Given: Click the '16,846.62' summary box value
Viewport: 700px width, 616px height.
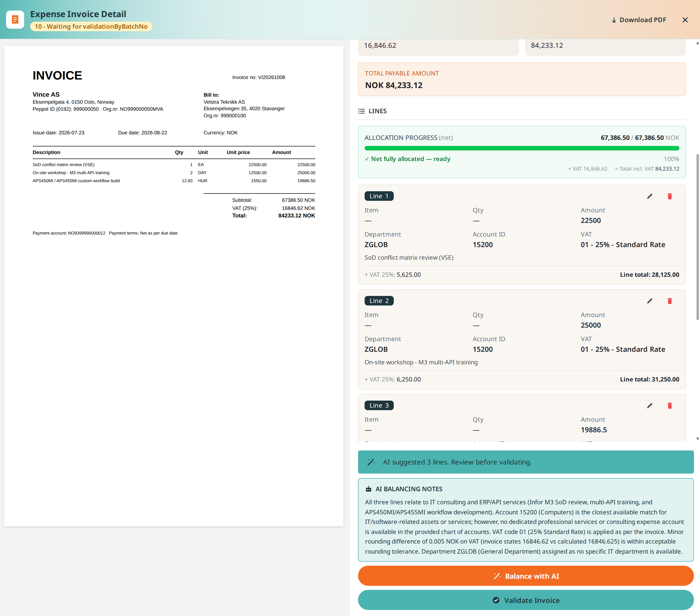Looking at the screenshot, I should coord(380,45).
